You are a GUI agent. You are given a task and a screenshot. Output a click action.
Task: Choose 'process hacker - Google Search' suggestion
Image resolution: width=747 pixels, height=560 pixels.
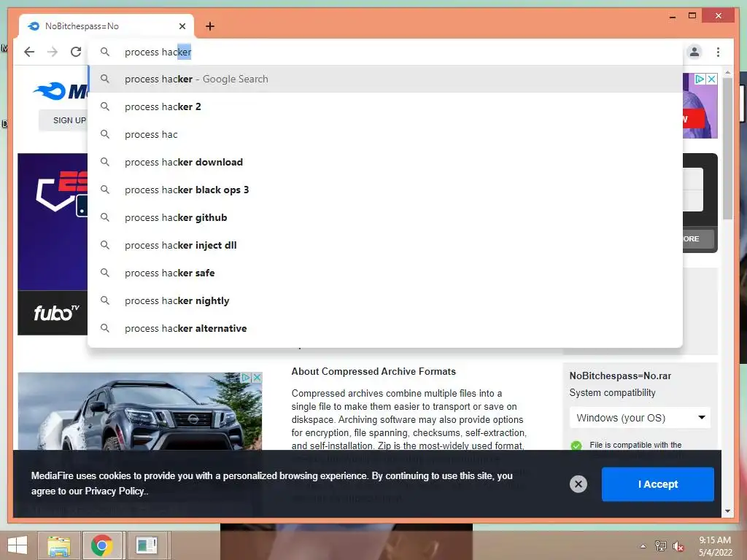pyautogui.click(x=385, y=79)
